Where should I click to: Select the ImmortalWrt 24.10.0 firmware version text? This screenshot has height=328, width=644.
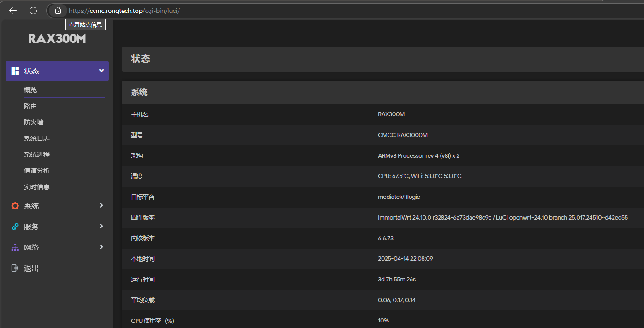(x=503, y=217)
